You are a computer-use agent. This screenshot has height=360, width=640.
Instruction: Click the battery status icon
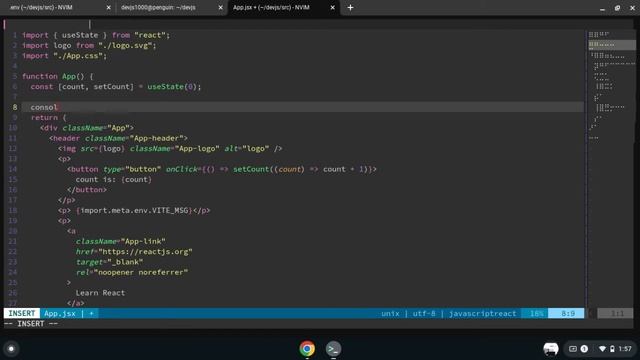pos(612,349)
